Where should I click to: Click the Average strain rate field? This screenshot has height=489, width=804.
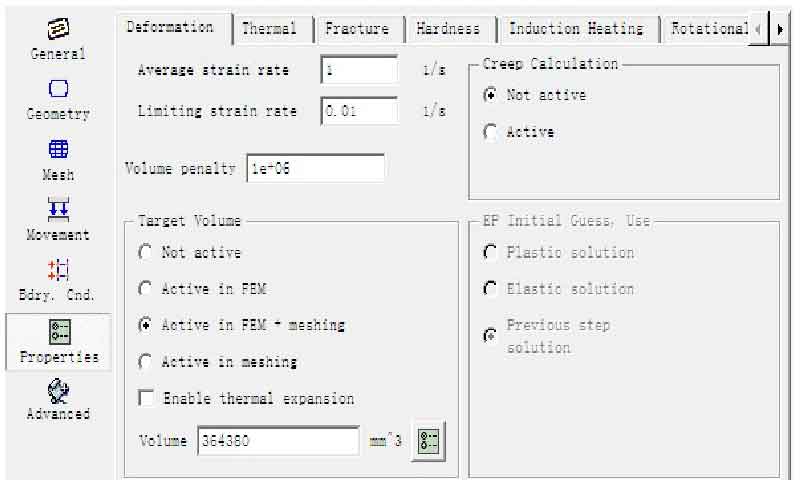(359, 70)
